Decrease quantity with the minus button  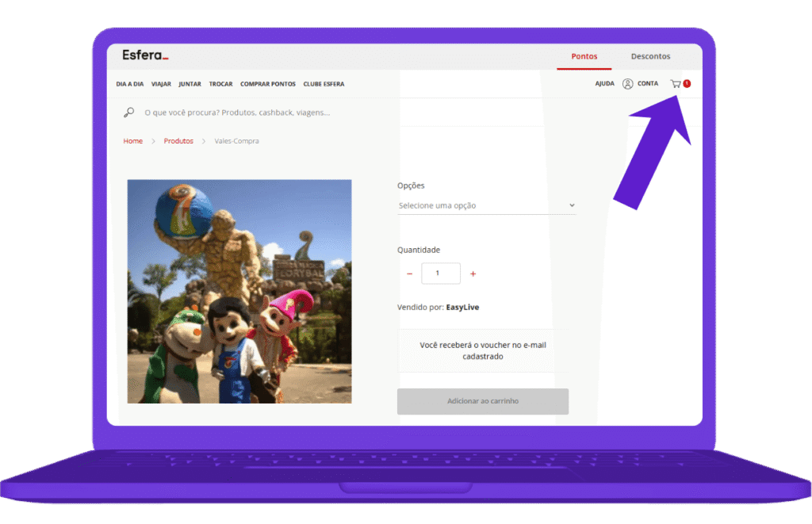pyautogui.click(x=409, y=273)
